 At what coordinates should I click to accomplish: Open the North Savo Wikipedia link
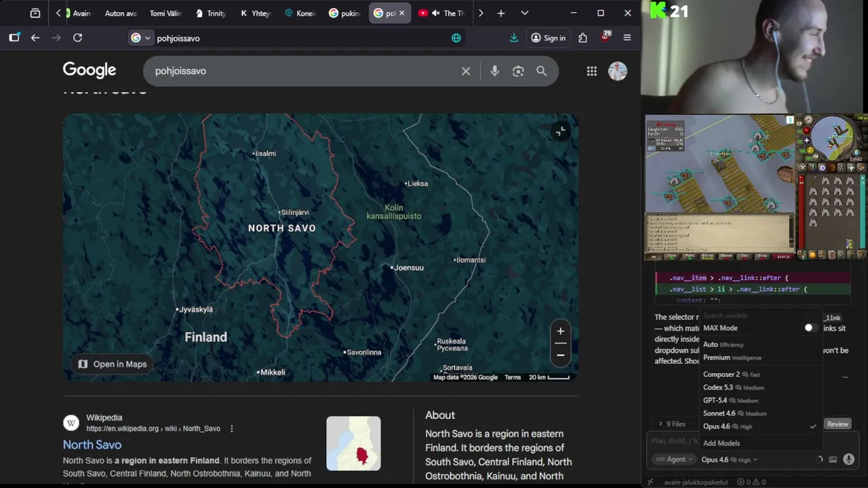92,445
